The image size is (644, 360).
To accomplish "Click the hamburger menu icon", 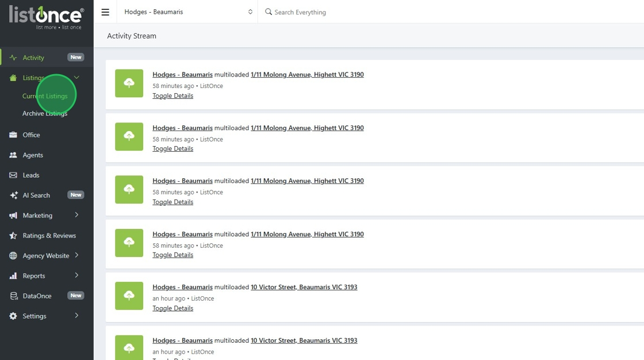I will (x=105, y=12).
